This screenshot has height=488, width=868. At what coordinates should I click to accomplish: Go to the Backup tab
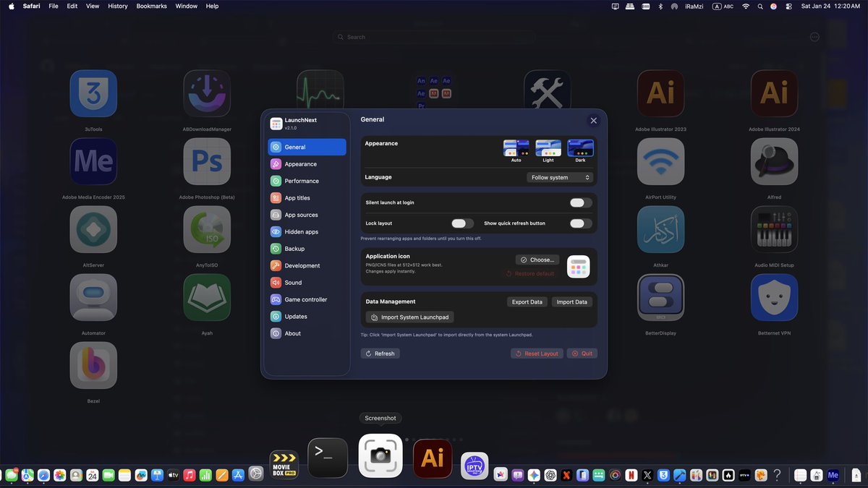307,249
